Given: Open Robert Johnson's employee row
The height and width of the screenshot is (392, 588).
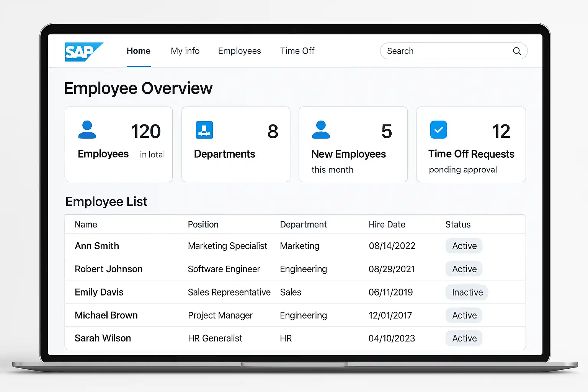Looking at the screenshot, I should [108, 269].
